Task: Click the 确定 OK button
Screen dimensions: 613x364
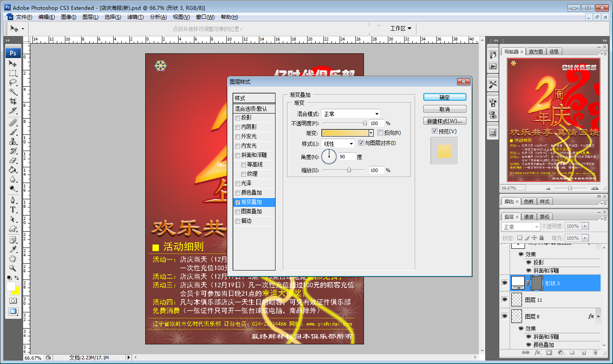Action: 445,97
